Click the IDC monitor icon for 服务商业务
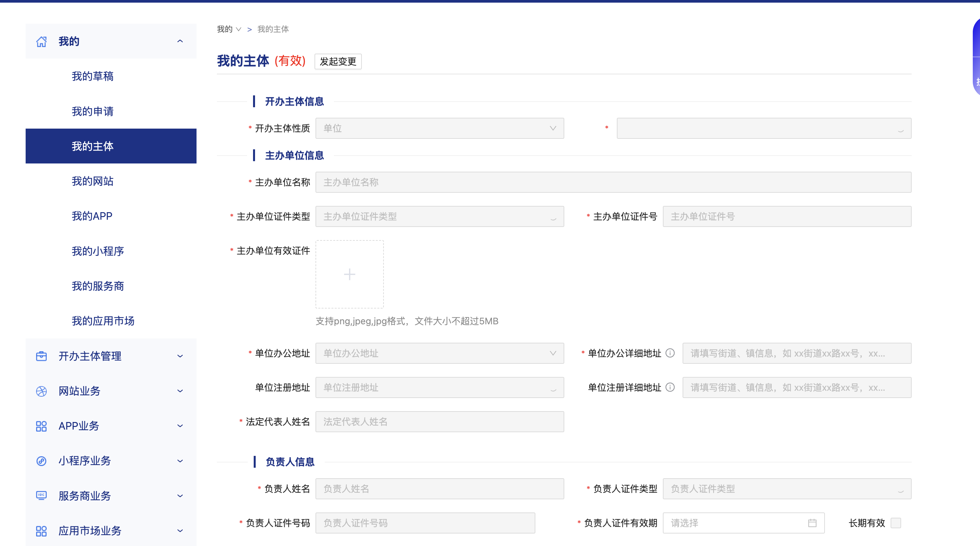The height and width of the screenshot is (546, 980). coord(41,495)
